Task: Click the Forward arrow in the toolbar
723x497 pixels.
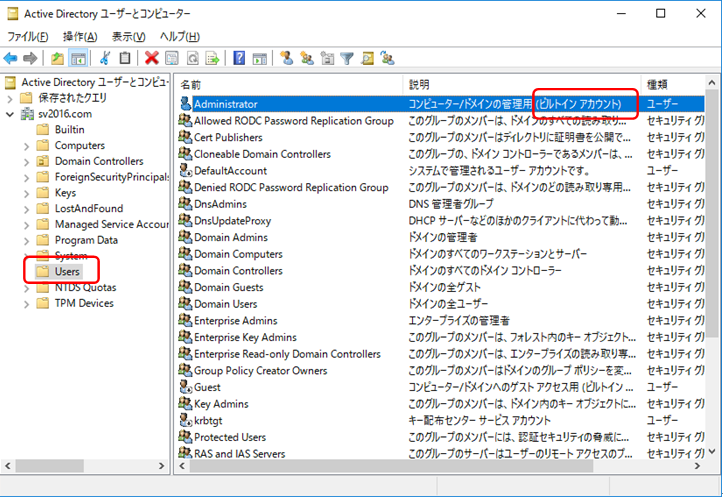Action: pyautogui.click(x=30, y=59)
